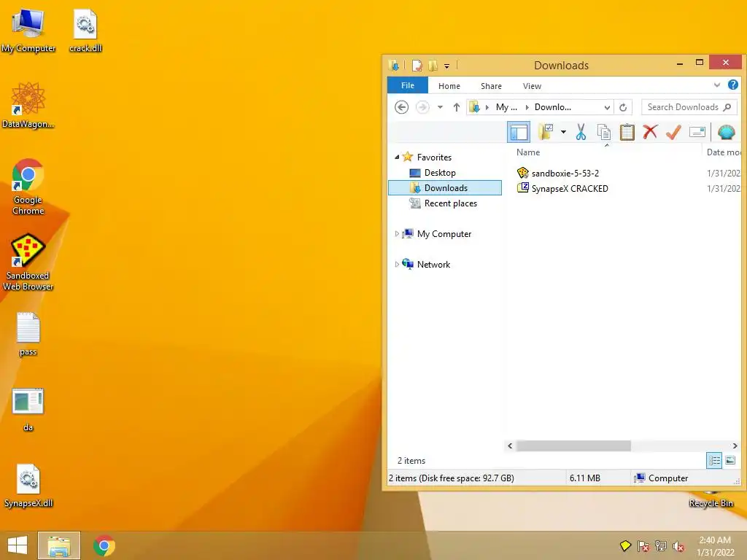Click the scroll left arrow in the file list

510,446
